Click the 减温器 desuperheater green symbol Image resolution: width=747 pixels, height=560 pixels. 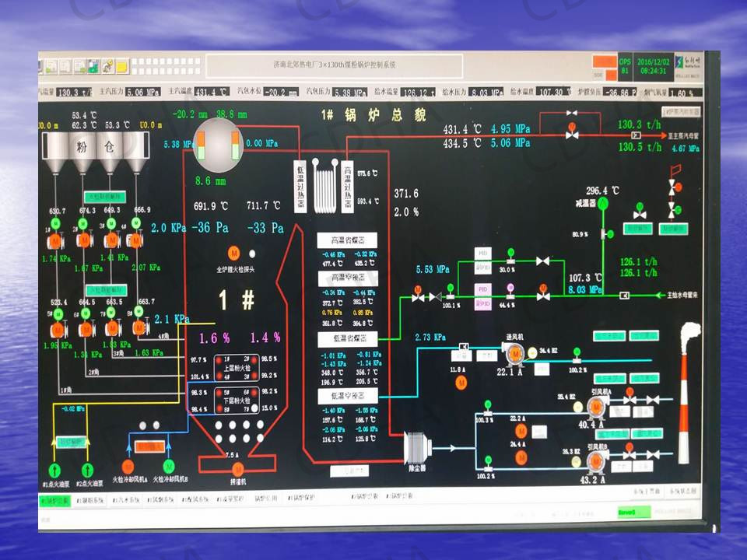(601, 203)
